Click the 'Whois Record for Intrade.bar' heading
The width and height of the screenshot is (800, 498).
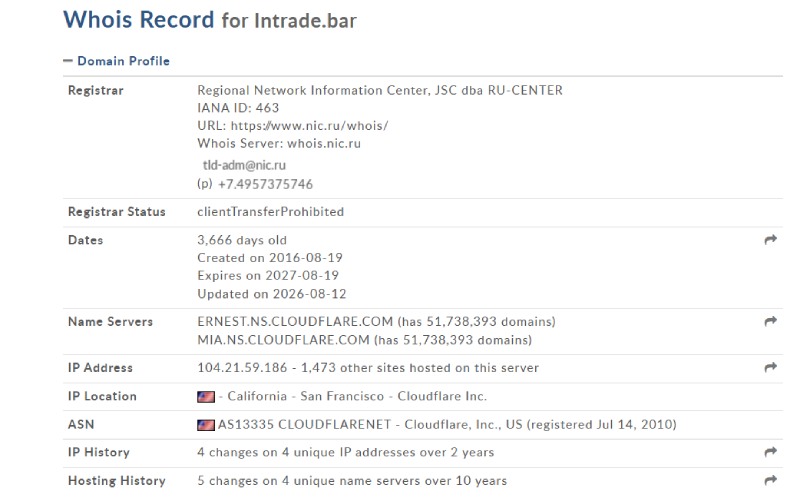click(210, 20)
